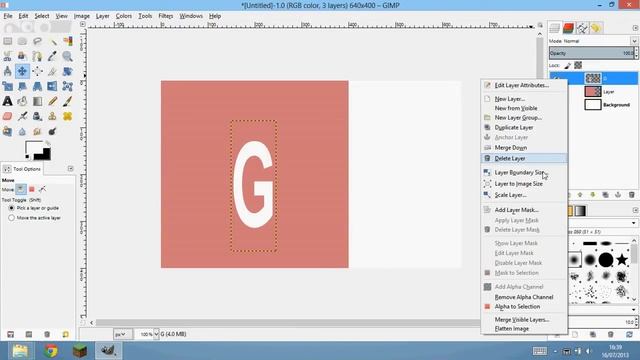640x360 pixels.
Task: Choose the Free Select lasso tool
Action: (x=38, y=41)
